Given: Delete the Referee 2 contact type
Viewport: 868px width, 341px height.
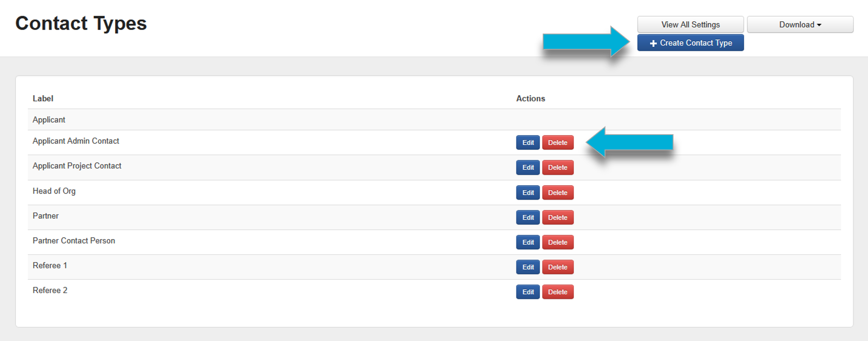Looking at the screenshot, I should point(558,292).
